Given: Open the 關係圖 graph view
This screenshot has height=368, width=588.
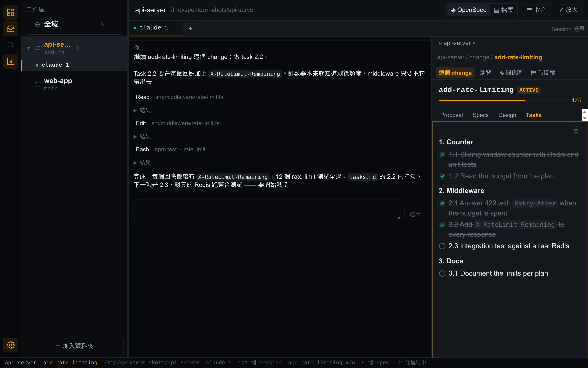Looking at the screenshot, I should coord(511,73).
